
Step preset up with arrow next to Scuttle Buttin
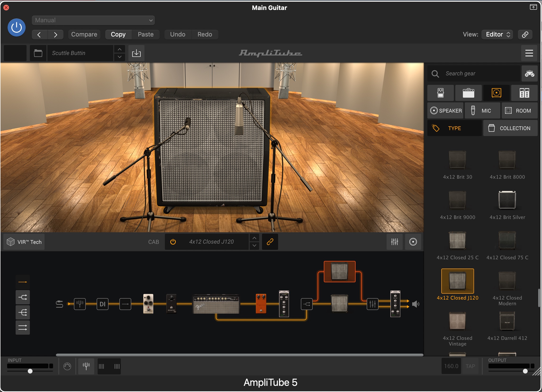tap(120, 49)
